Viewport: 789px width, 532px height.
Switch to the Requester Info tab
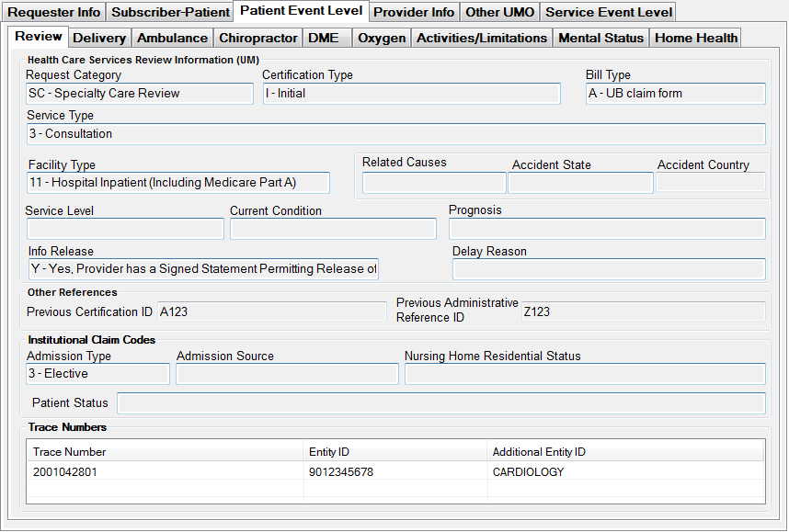click(54, 13)
